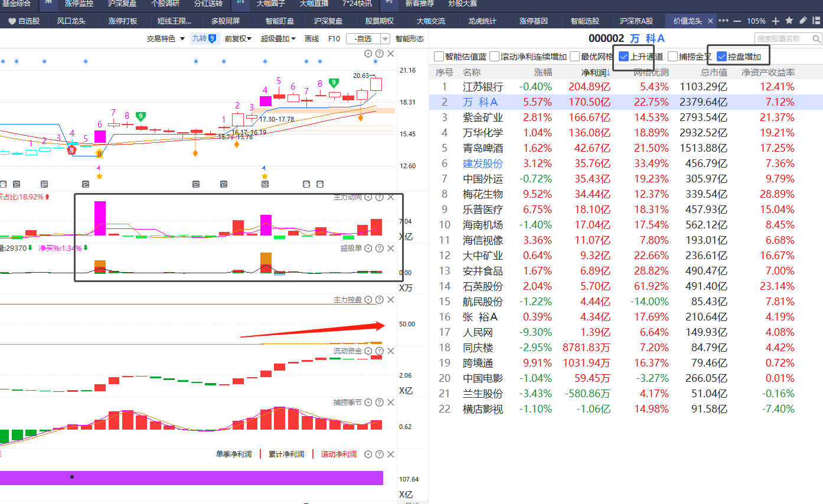Switch to the 风口龙头 tab
The width and height of the screenshot is (823, 504).
pos(71,21)
